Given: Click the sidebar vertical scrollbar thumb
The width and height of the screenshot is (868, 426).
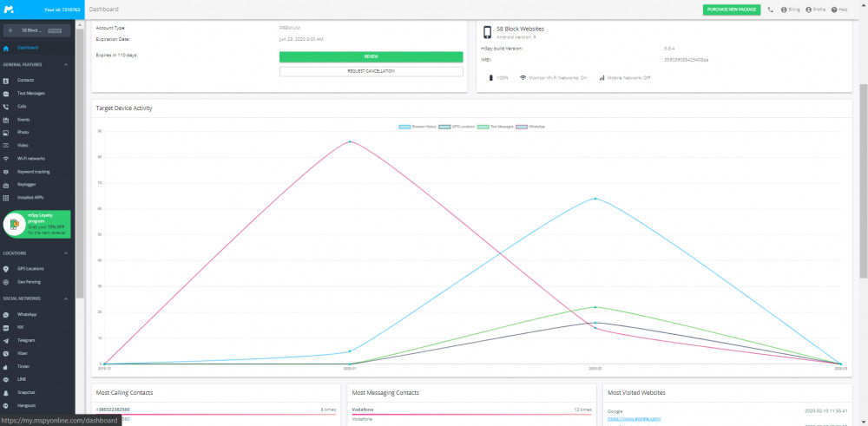Looking at the screenshot, I should (80, 163).
